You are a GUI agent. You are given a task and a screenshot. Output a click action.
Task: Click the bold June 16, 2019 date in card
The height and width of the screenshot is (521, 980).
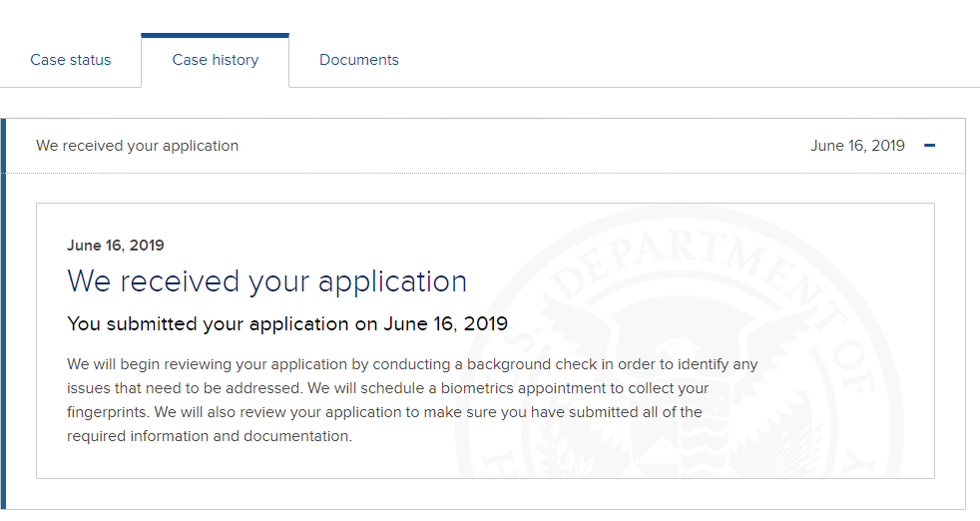tap(116, 246)
